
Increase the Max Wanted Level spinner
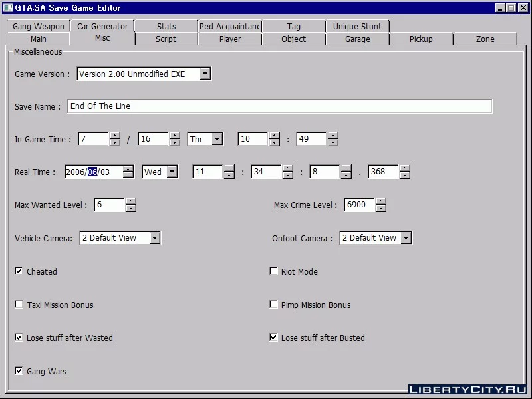[x=130, y=201]
